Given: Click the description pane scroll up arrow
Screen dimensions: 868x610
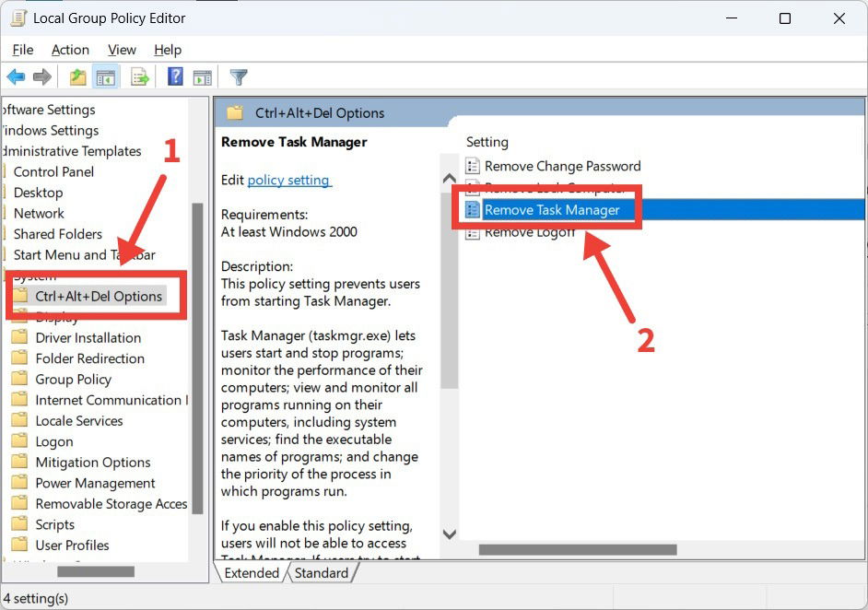Looking at the screenshot, I should pyautogui.click(x=450, y=179).
